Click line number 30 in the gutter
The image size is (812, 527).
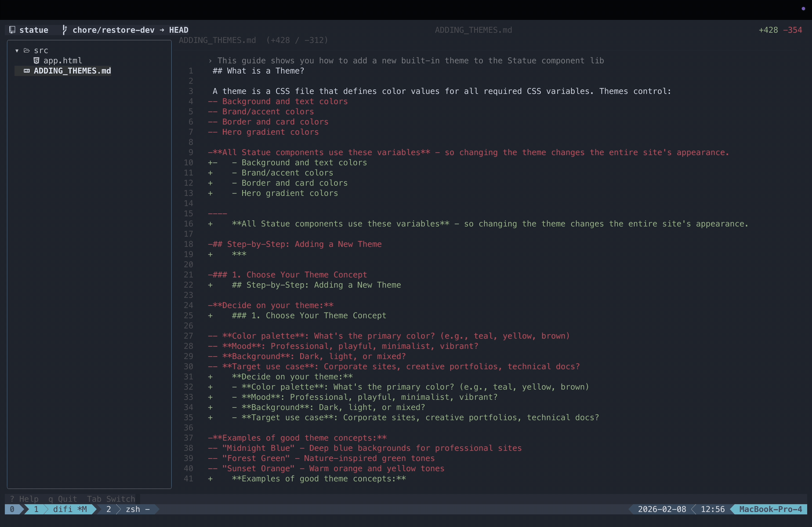[188, 367]
